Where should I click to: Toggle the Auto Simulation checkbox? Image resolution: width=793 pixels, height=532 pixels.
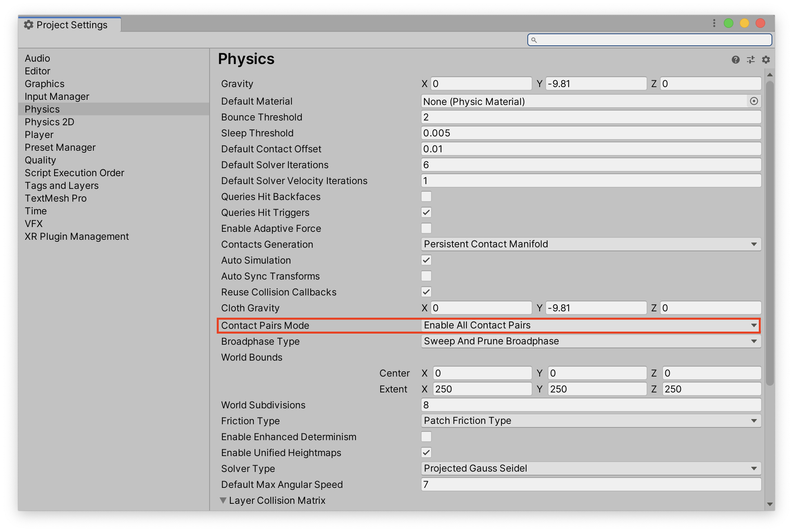coord(426,260)
